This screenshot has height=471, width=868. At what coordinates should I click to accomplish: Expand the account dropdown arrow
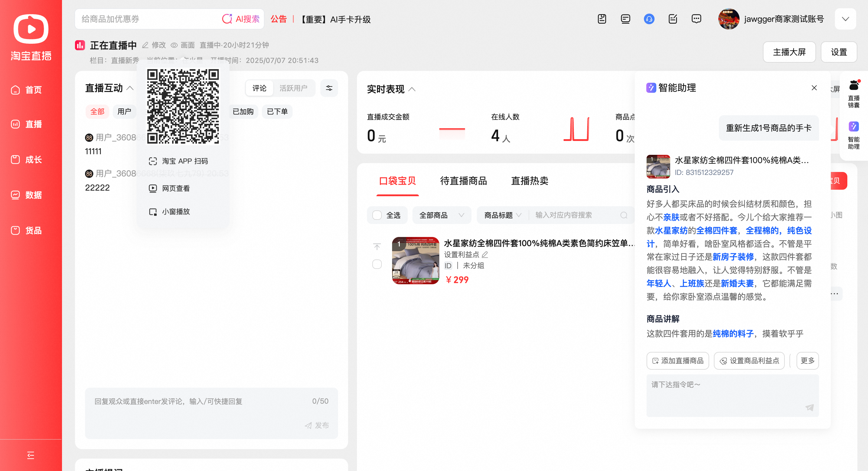845,19
